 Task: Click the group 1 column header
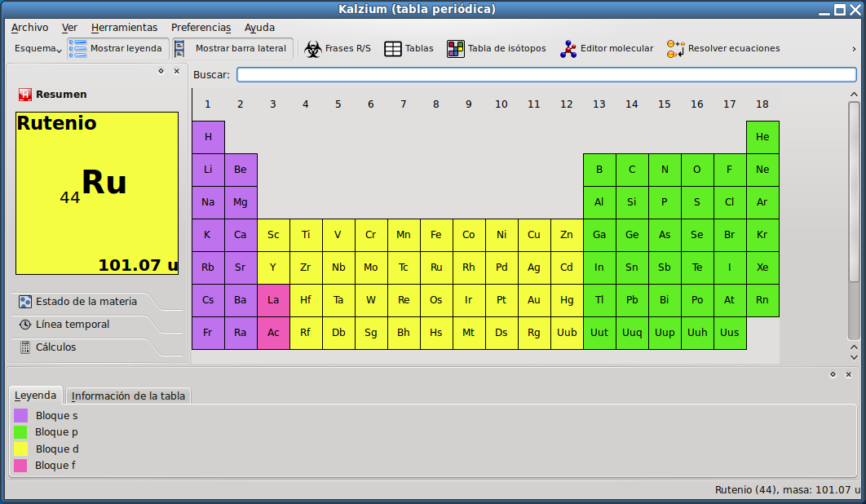tap(208, 104)
